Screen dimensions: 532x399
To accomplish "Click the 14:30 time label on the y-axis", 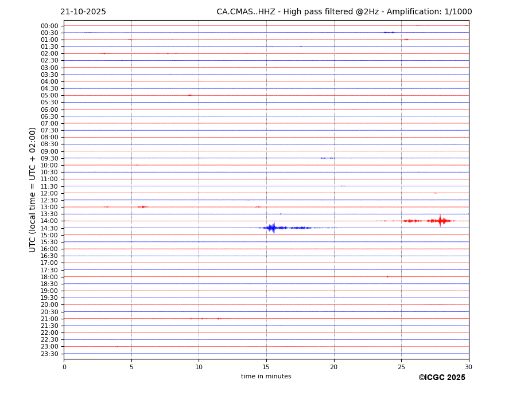I will [49, 228].
